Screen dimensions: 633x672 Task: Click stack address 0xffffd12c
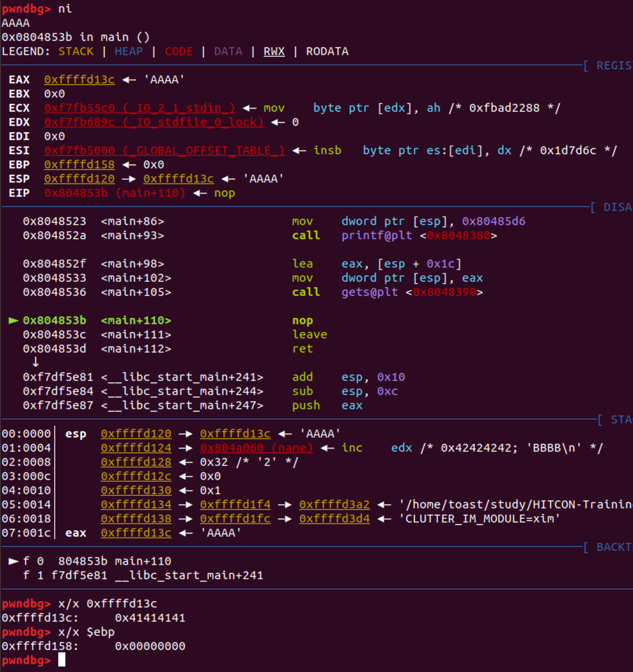(136, 476)
